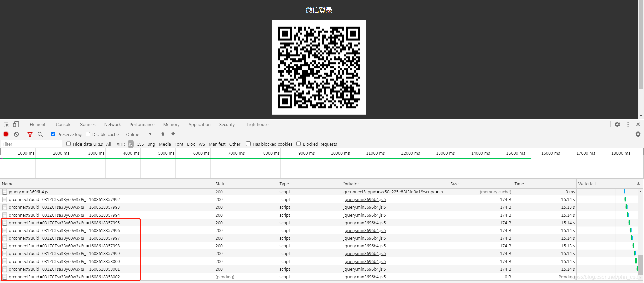The height and width of the screenshot is (283, 644).
Task: Filter requests by WS type
Action: 202,144
